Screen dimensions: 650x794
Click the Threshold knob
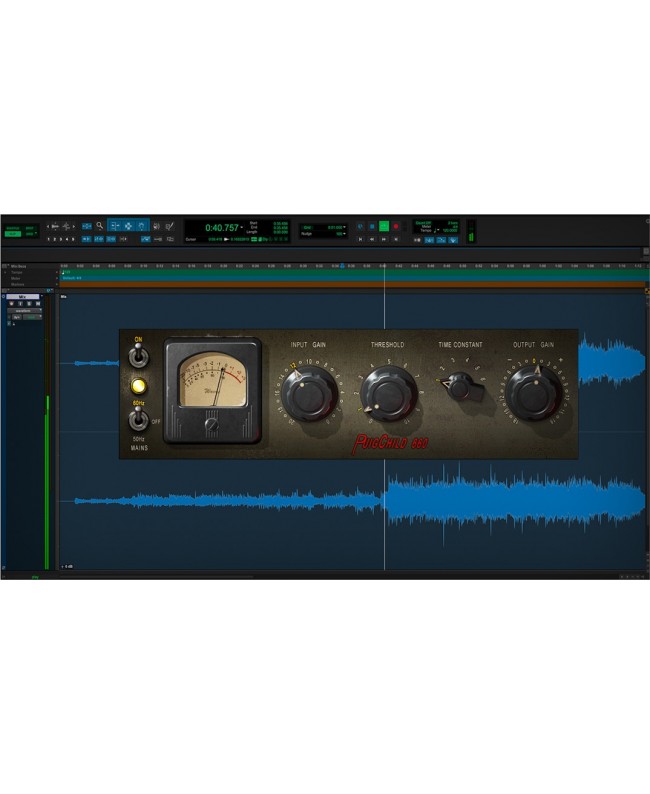pyautogui.click(x=388, y=394)
